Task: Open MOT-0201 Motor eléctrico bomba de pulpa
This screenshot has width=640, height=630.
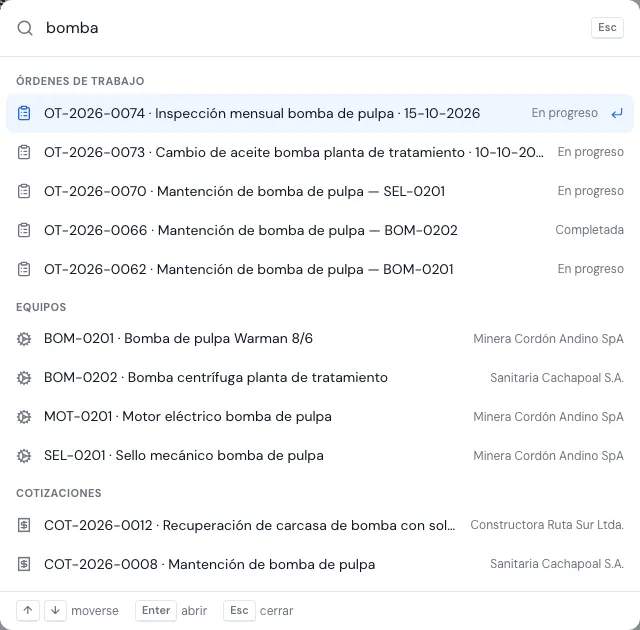Action: point(320,417)
